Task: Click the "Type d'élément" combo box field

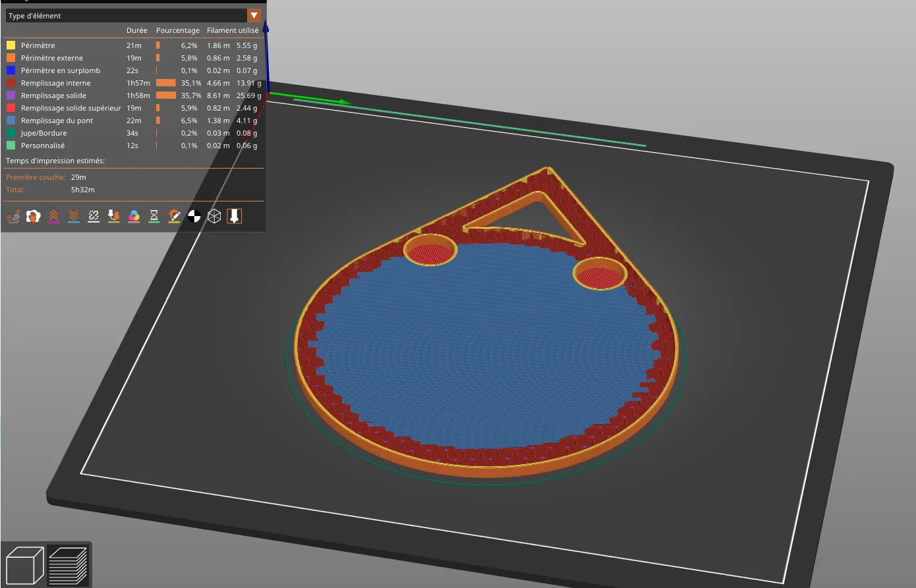Action: tap(125, 16)
